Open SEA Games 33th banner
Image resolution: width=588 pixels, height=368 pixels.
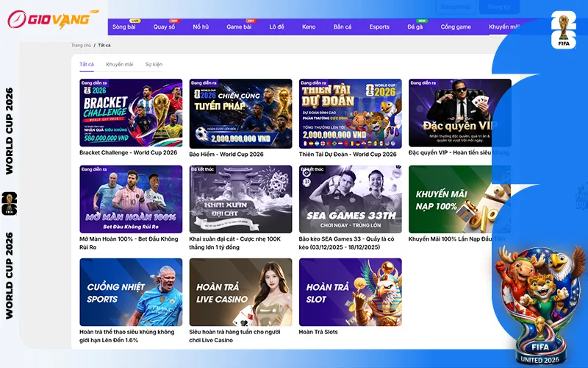(x=351, y=199)
